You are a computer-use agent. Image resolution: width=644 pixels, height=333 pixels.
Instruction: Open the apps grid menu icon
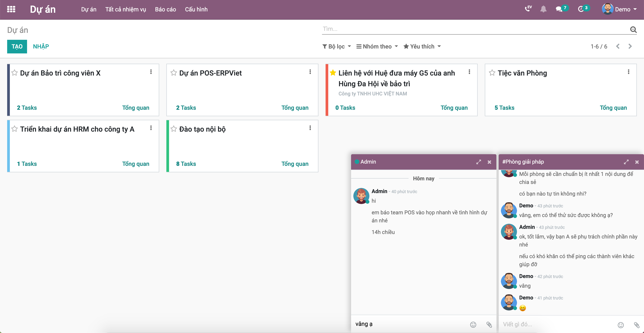click(x=11, y=9)
